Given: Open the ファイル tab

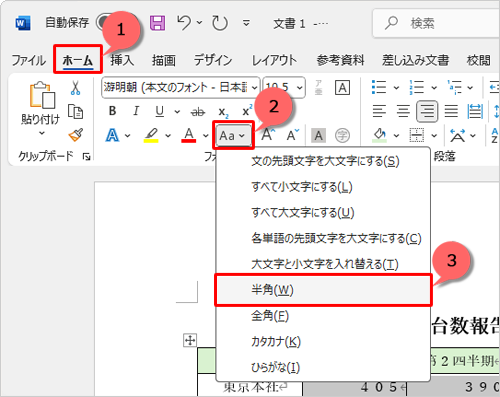Looking at the screenshot, I should pyautogui.click(x=29, y=60).
